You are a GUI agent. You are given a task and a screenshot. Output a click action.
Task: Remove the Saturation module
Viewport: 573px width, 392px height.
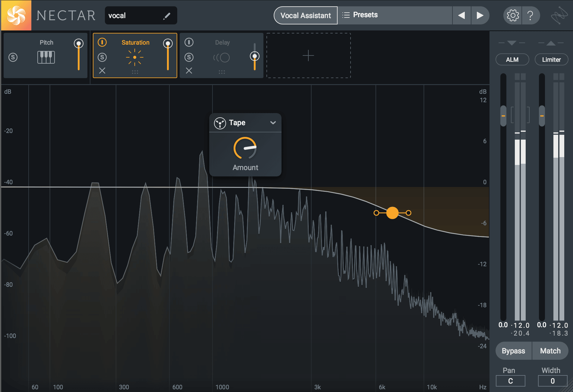point(102,71)
